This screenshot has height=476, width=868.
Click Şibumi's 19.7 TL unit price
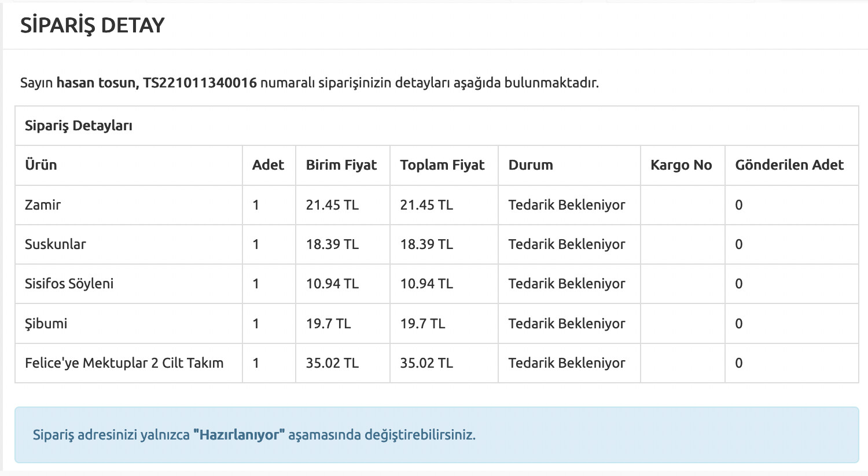pyautogui.click(x=328, y=324)
